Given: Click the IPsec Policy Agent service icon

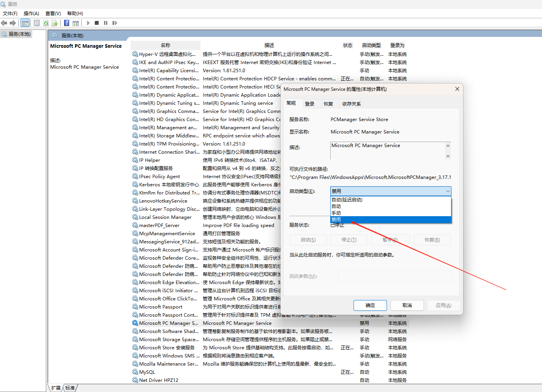Looking at the screenshot, I should point(135,176).
